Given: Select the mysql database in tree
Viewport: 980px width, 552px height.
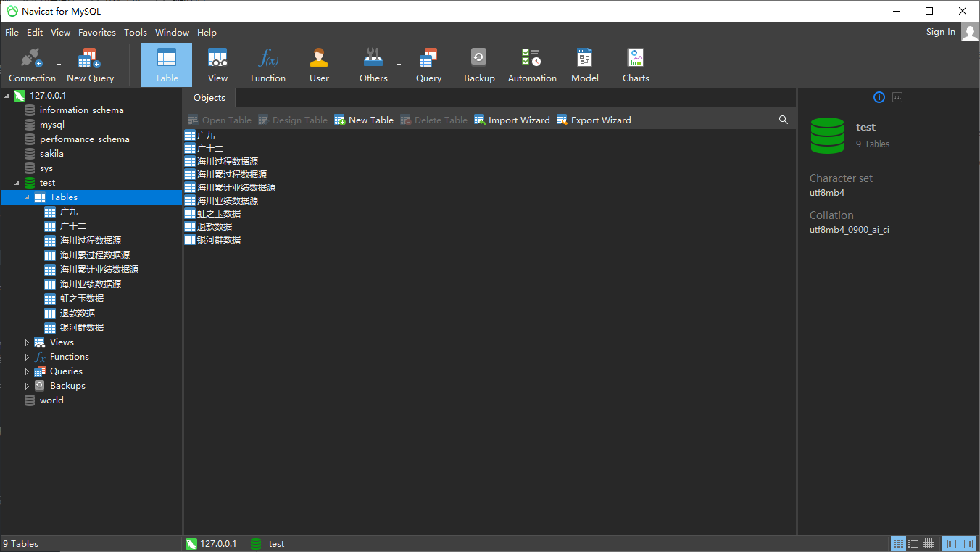Looking at the screenshot, I should (51, 125).
